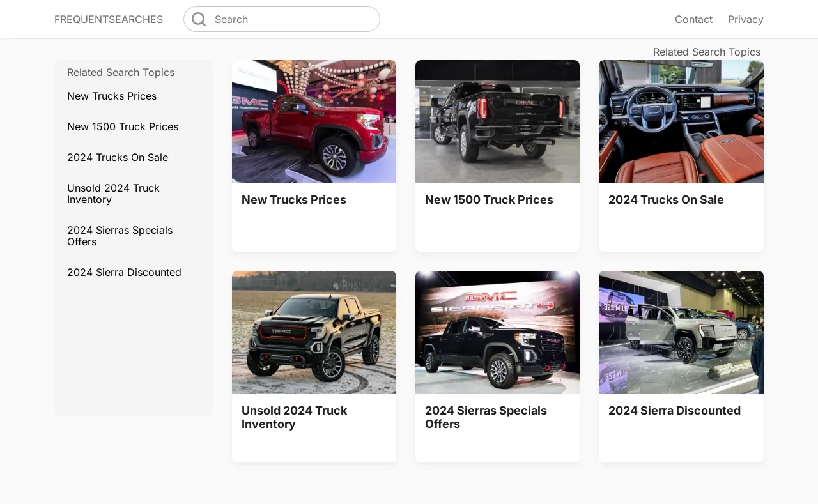Choose 2024 Trucks On Sale sidebar link
The image size is (818, 504).
[118, 157]
